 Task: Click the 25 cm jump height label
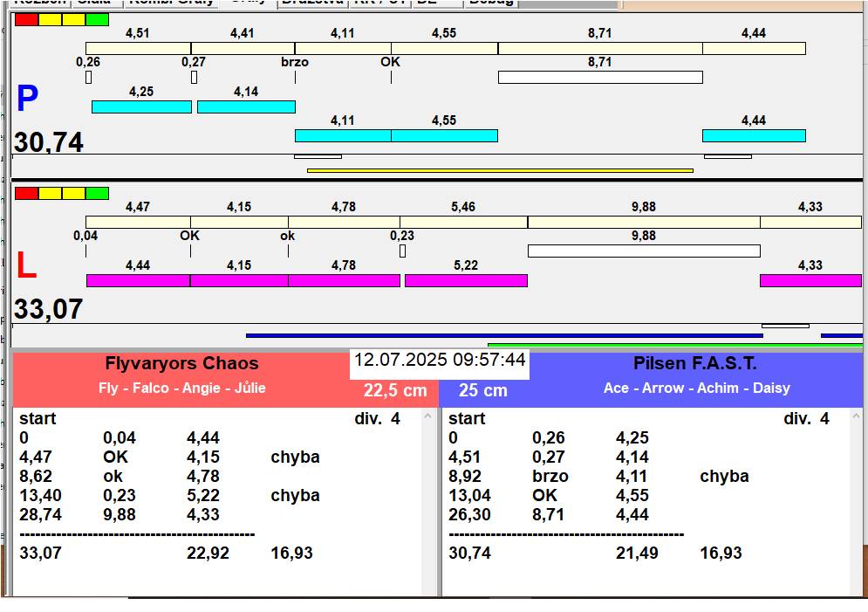(x=483, y=390)
